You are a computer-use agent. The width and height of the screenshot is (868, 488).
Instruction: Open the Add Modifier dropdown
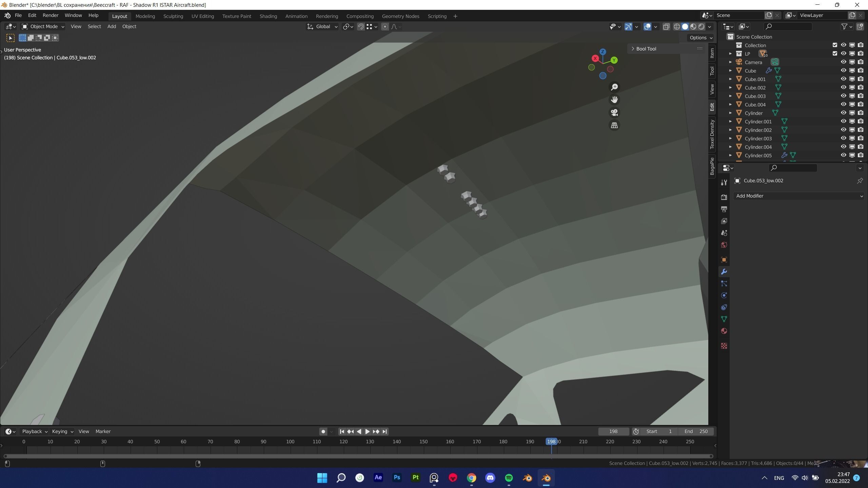coord(798,196)
